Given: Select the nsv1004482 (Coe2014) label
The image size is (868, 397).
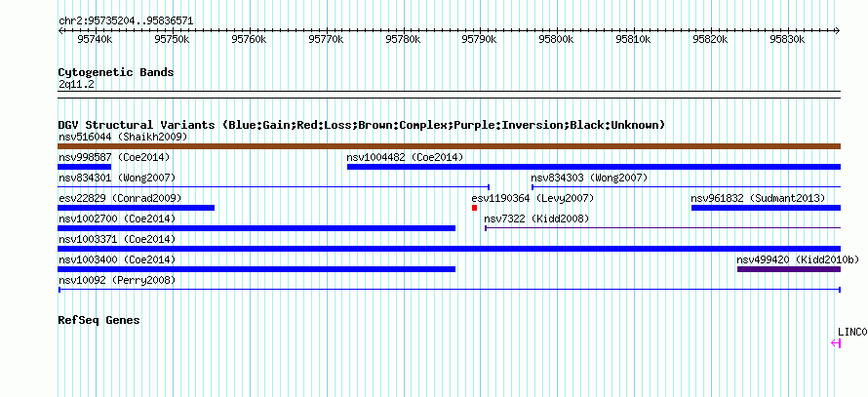Looking at the screenshot, I should 405,157.
